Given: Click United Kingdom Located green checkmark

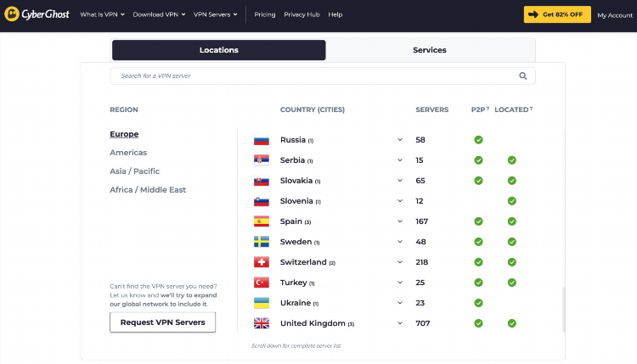Looking at the screenshot, I should pos(512,323).
